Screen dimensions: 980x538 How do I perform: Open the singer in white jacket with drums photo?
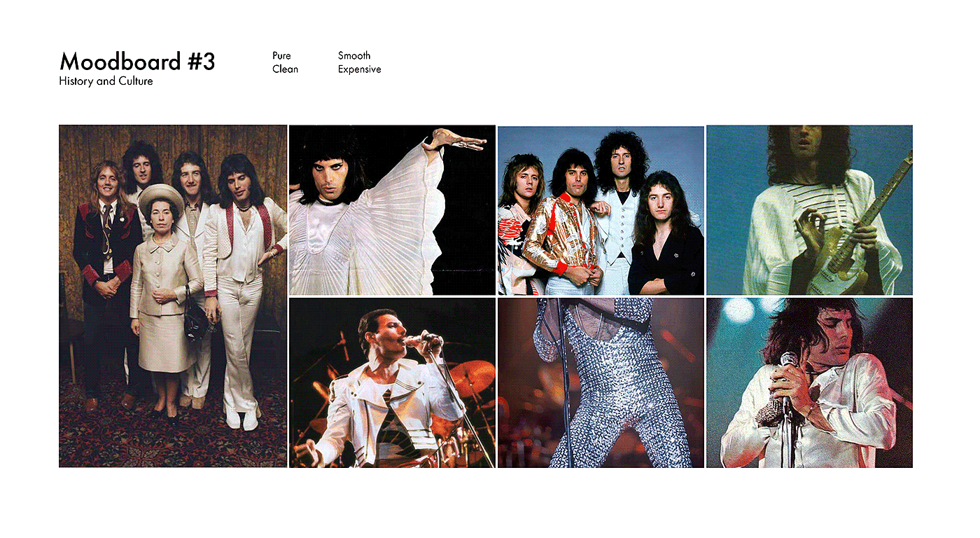click(392, 382)
